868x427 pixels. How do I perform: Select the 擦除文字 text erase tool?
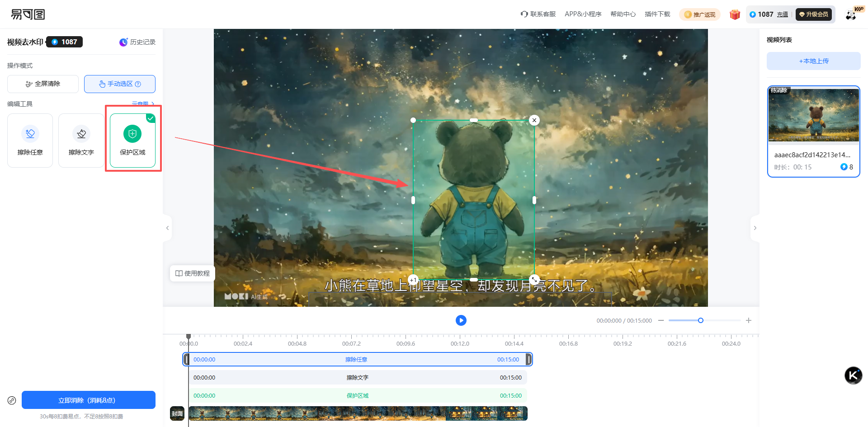pyautogui.click(x=81, y=140)
